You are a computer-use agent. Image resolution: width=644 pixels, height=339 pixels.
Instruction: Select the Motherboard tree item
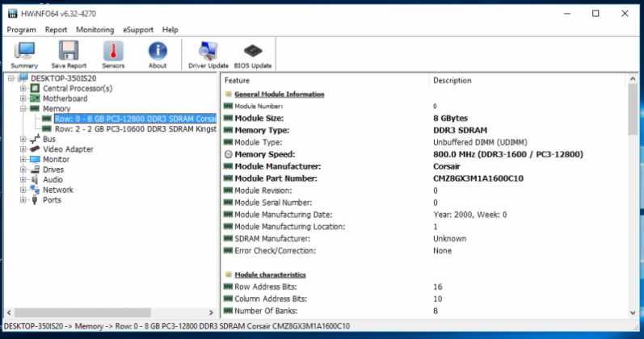(x=65, y=98)
